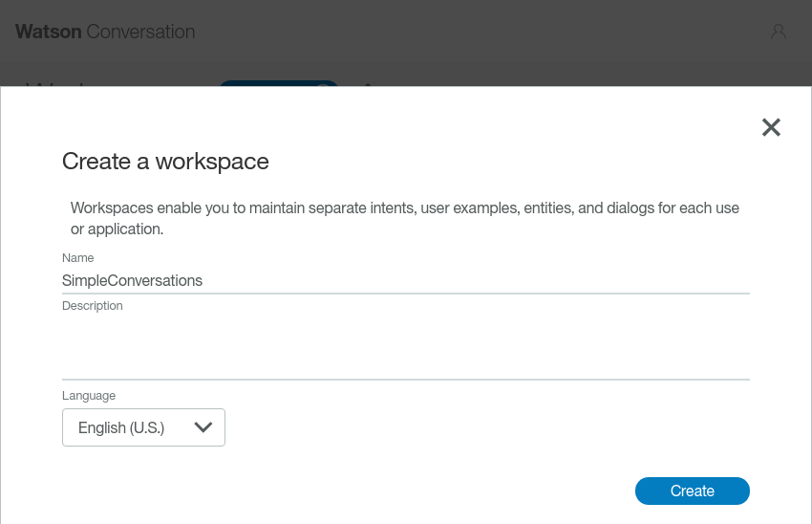This screenshot has height=524, width=812.
Task: Click the dimmed Workspaces heading behind dialog
Action: coord(57,83)
